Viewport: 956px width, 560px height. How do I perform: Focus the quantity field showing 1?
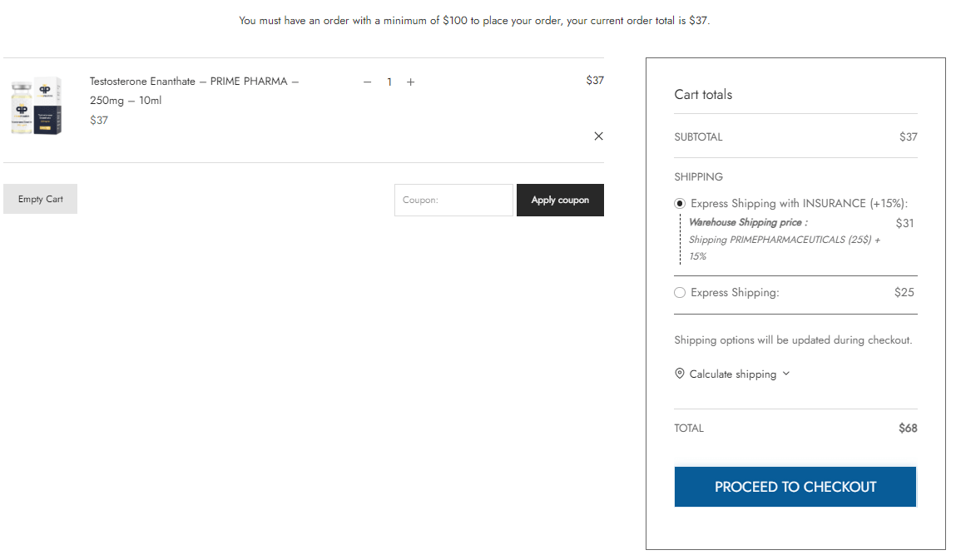389,82
